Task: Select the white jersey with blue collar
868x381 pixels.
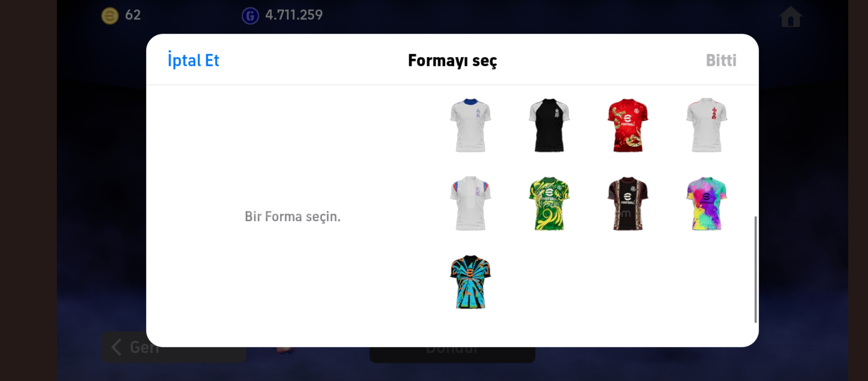Action: click(470, 125)
